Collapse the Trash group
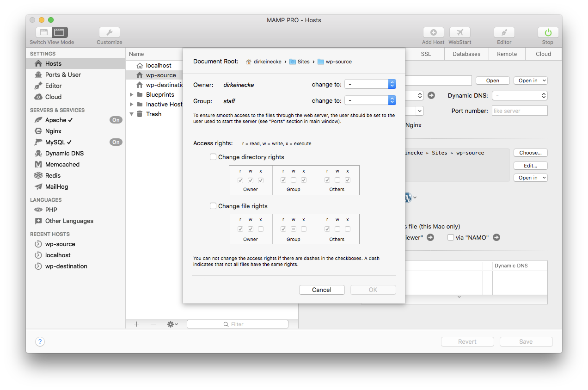Image resolution: width=588 pixels, height=390 pixels. pos(131,114)
